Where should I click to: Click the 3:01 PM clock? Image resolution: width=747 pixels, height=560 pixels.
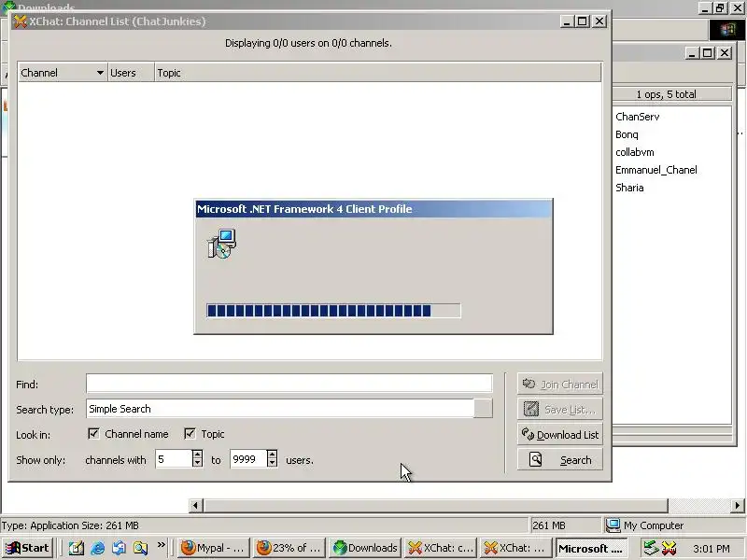point(712,549)
